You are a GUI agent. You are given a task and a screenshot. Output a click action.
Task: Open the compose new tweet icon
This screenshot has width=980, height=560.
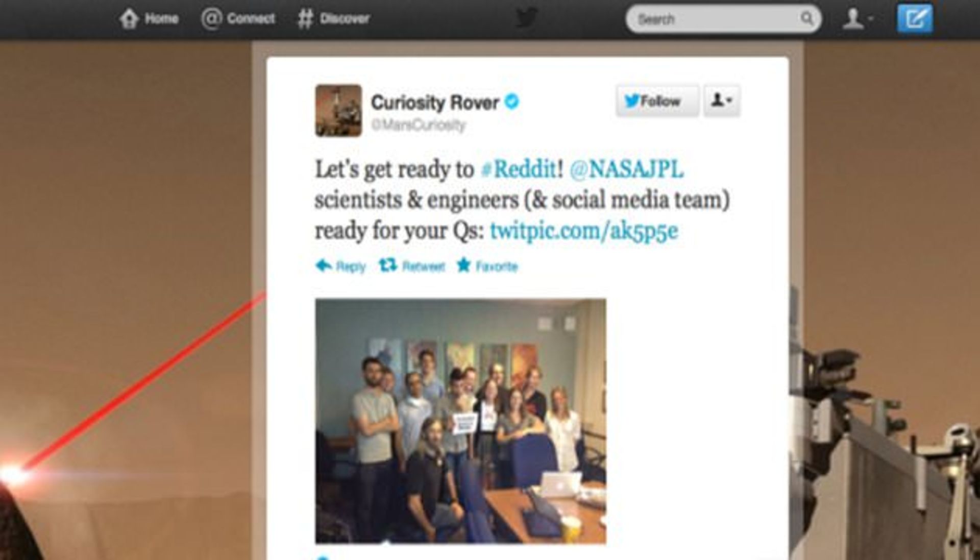[915, 19]
